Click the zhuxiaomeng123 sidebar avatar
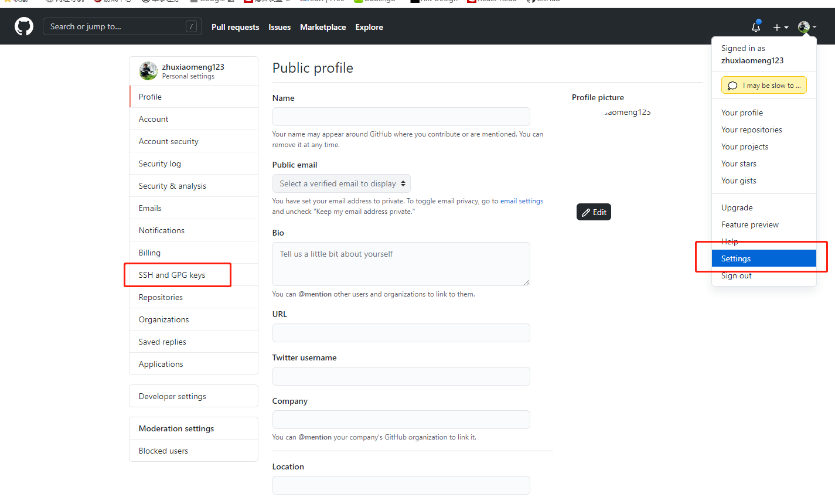 [148, 71]
